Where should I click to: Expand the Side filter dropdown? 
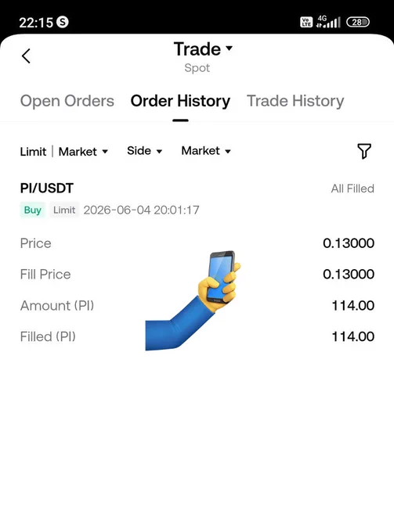144,151
